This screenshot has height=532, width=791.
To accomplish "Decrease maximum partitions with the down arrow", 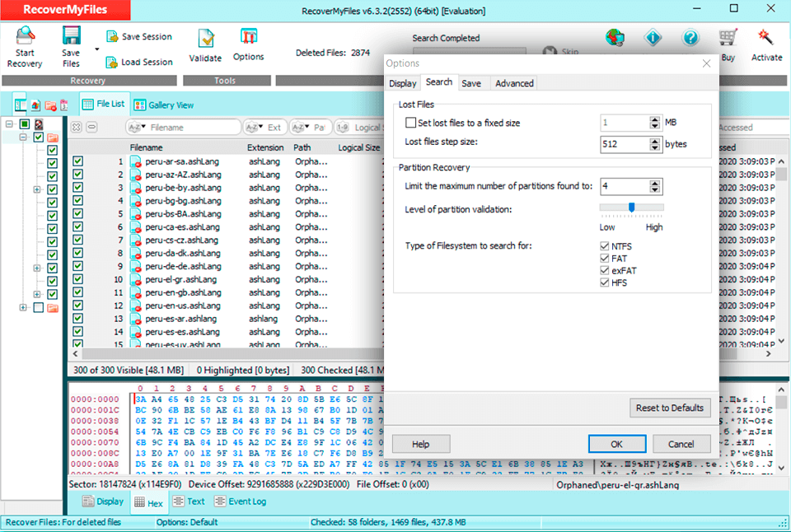I will (655, 190).
